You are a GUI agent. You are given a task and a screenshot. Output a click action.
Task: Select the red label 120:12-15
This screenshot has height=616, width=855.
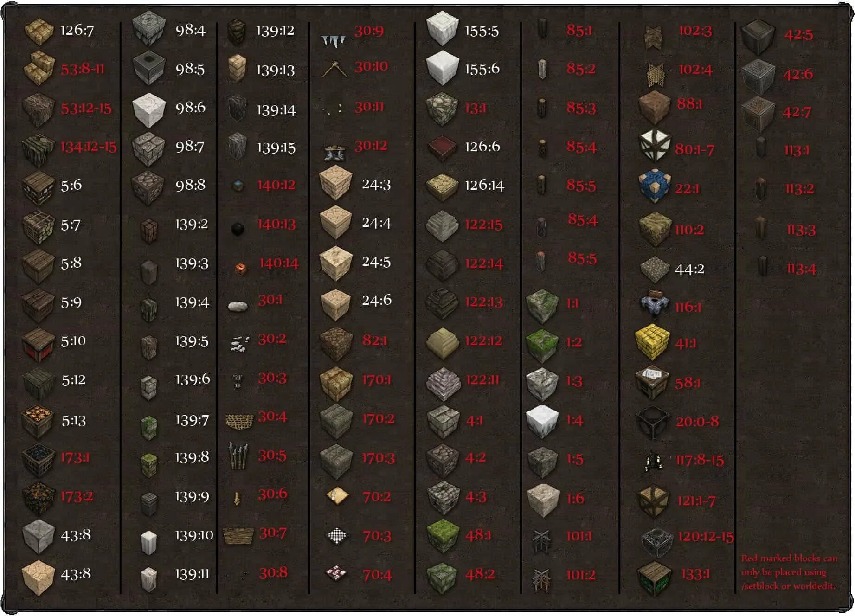click(x=706, y=537)
